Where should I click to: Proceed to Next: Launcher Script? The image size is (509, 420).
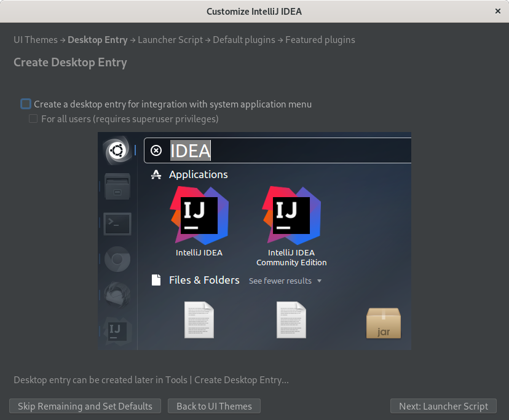coord(443,406)
